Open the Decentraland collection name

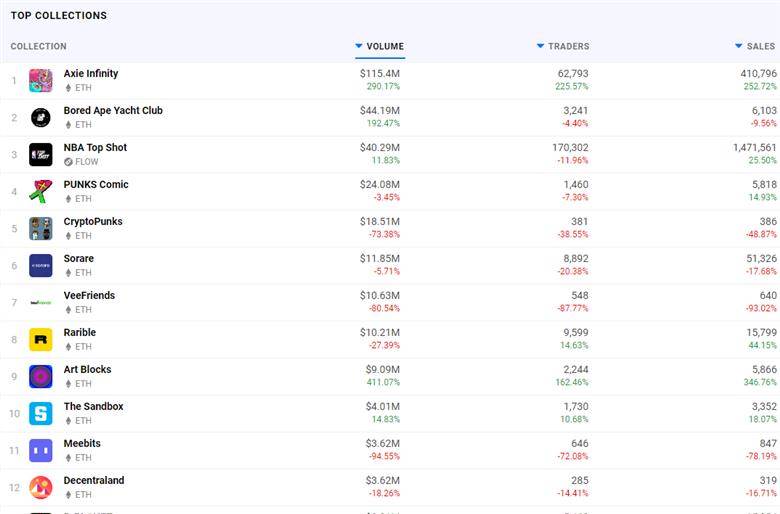(94, 481)
